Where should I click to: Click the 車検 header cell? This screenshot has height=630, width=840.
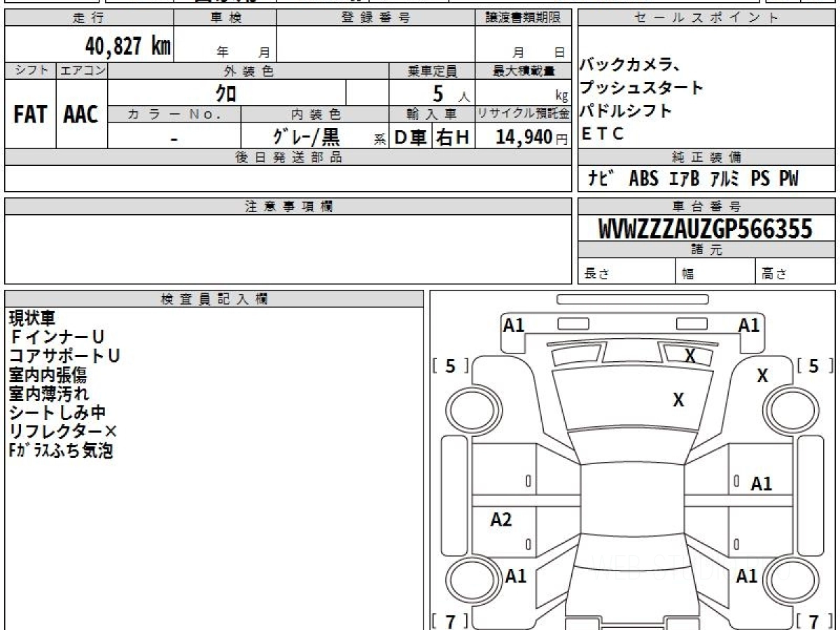coord(225,18)
